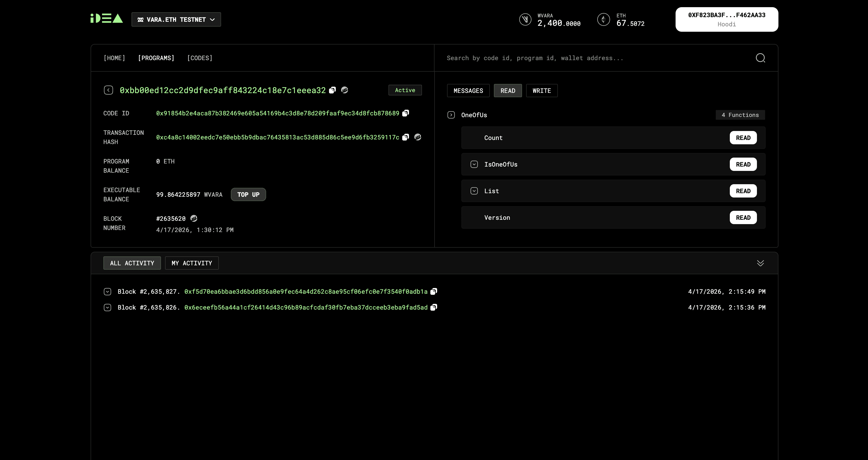The image size is (868, 460).
Task: Open the transaction hash on Etherscan
Action: click(418, 137)
